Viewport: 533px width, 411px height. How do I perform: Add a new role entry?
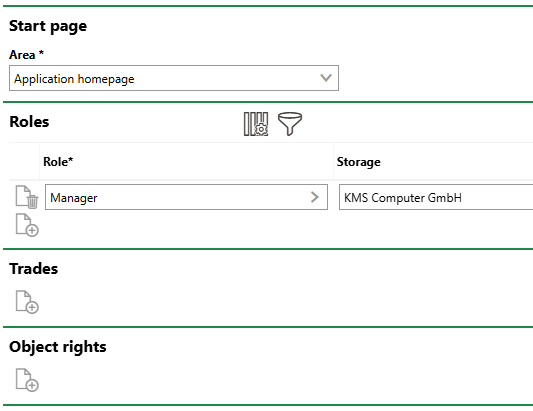click(x=27, y=225)
